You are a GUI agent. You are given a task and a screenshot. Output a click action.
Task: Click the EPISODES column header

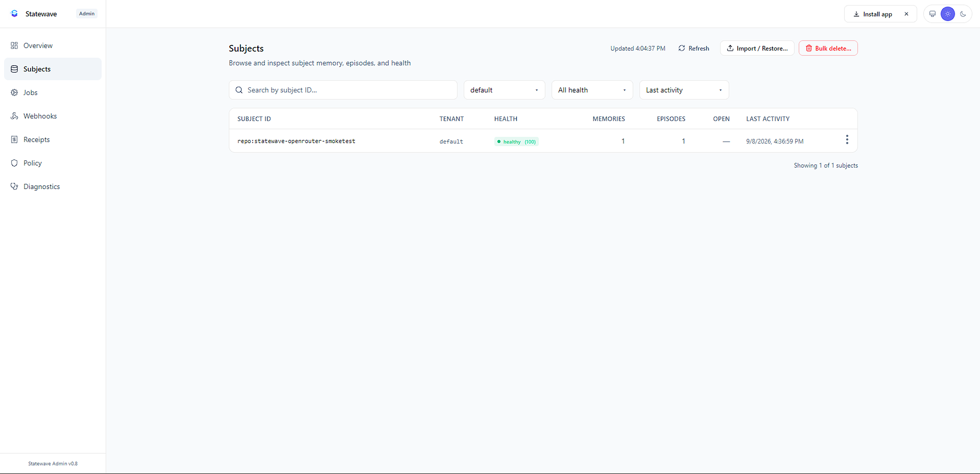point(671,119)
